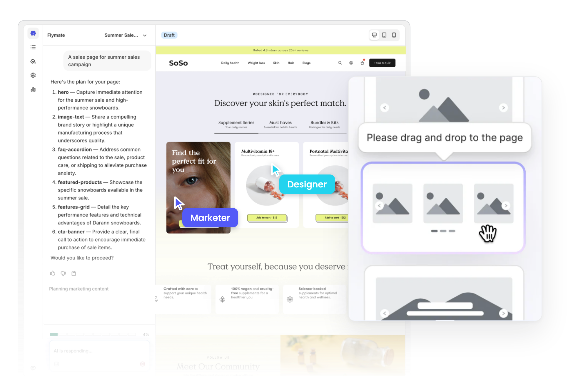Click Add to cart under Postnatal Multivitamin
The image size is (588, 376).
[x=332, y=218]
